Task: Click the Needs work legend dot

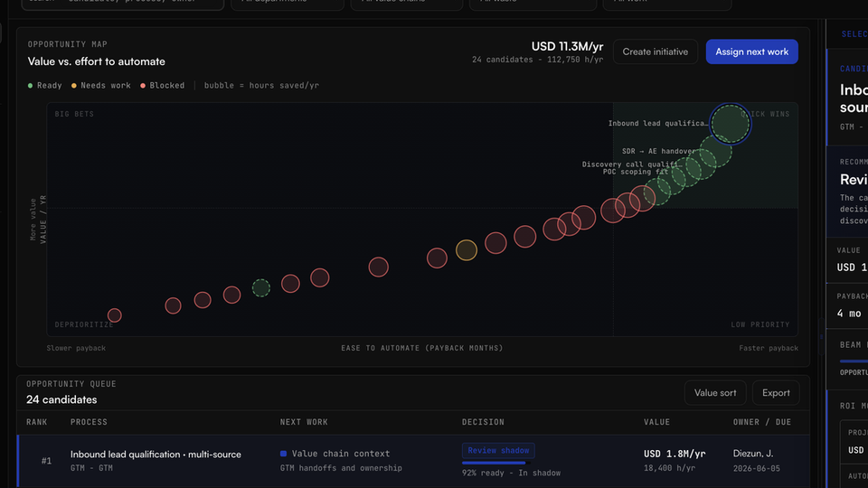Action: tap(73, 86)
